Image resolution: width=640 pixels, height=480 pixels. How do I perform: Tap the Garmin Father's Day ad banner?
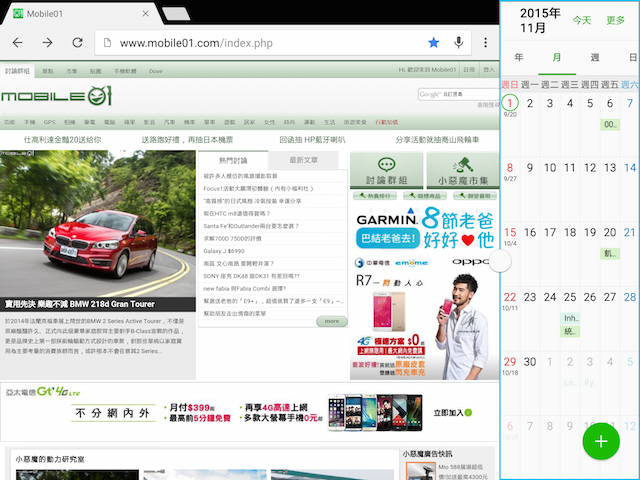coord(424,228)
